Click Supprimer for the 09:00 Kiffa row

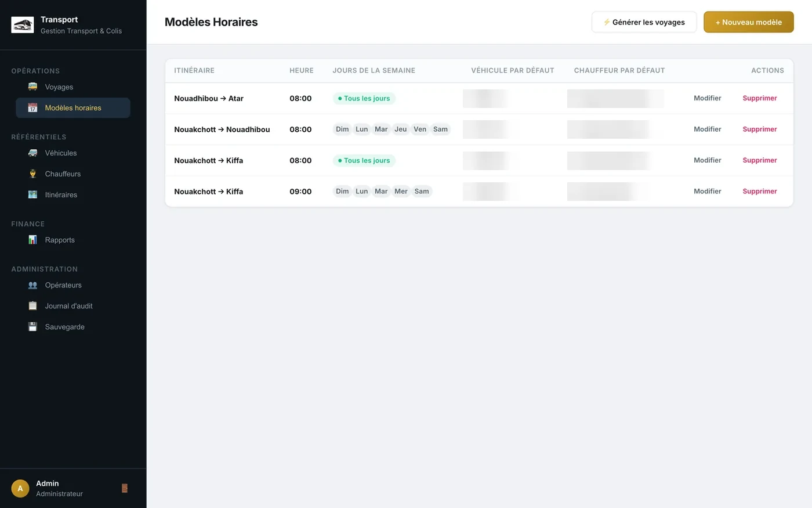(759, 192)
